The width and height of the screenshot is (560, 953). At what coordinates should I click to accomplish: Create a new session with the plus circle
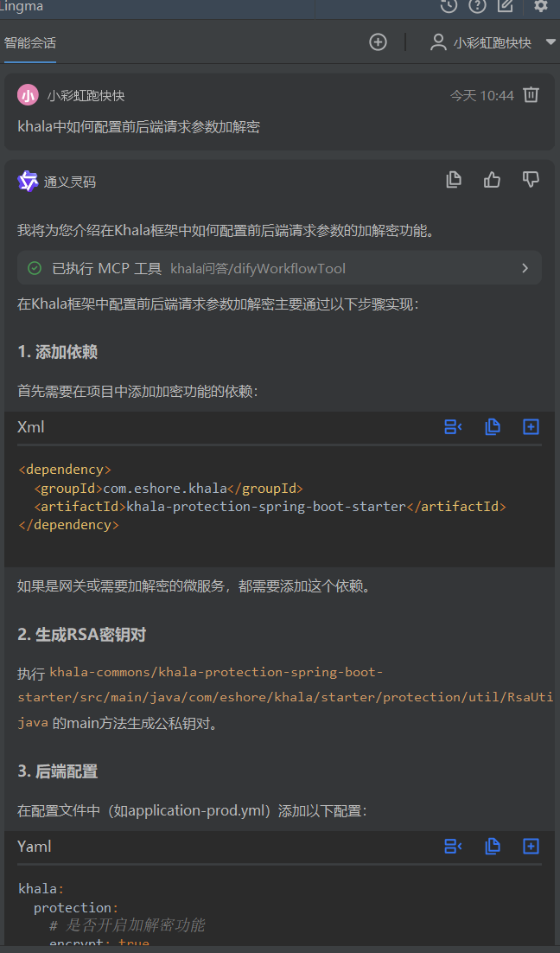378,42
